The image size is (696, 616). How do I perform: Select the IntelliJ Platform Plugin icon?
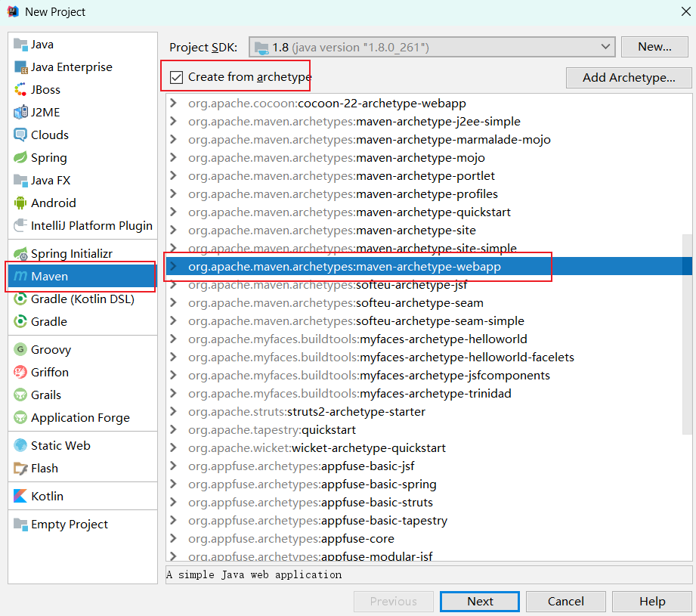(20, 225)
